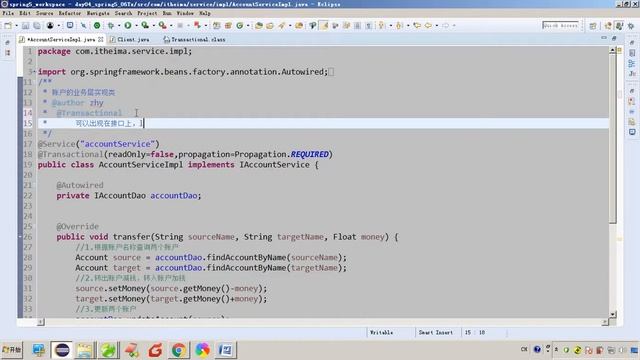Click the Debug bug toolbar icon
This screenshot has height=360, width=640.
(x=111, y=25)
